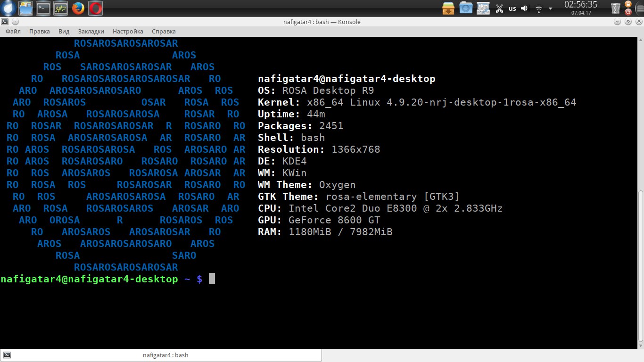644x362 pixels.
Task: Launch the file manager from the panel
Action: tap(26, 8)
